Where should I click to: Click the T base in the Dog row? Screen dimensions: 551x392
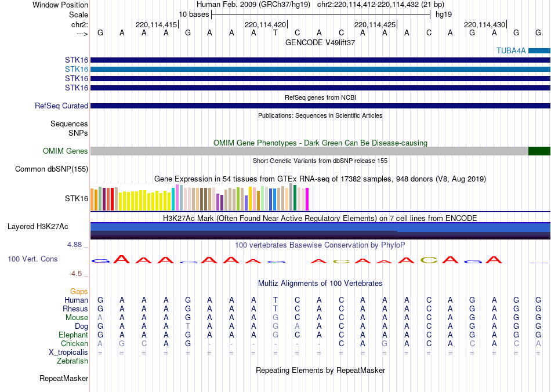188,326
